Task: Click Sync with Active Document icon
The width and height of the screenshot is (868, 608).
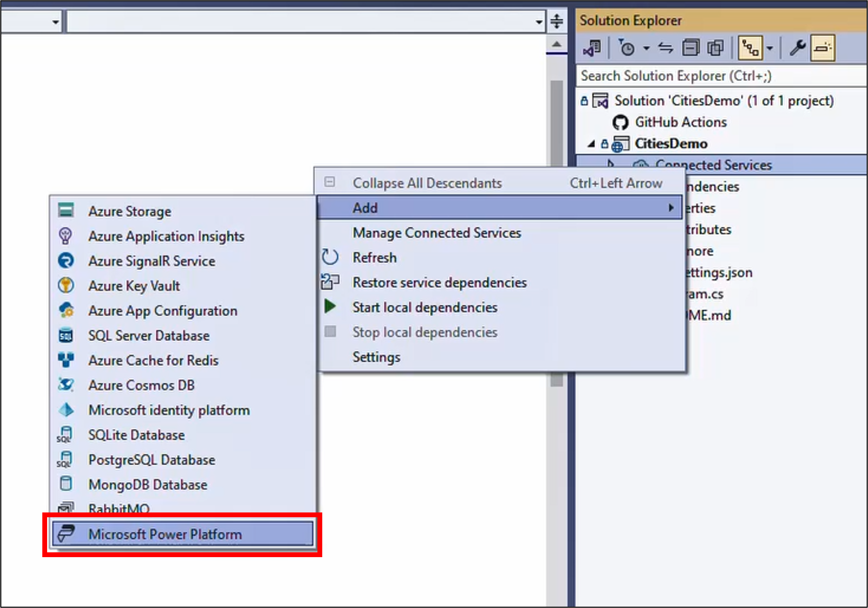Action: [666, 48]
